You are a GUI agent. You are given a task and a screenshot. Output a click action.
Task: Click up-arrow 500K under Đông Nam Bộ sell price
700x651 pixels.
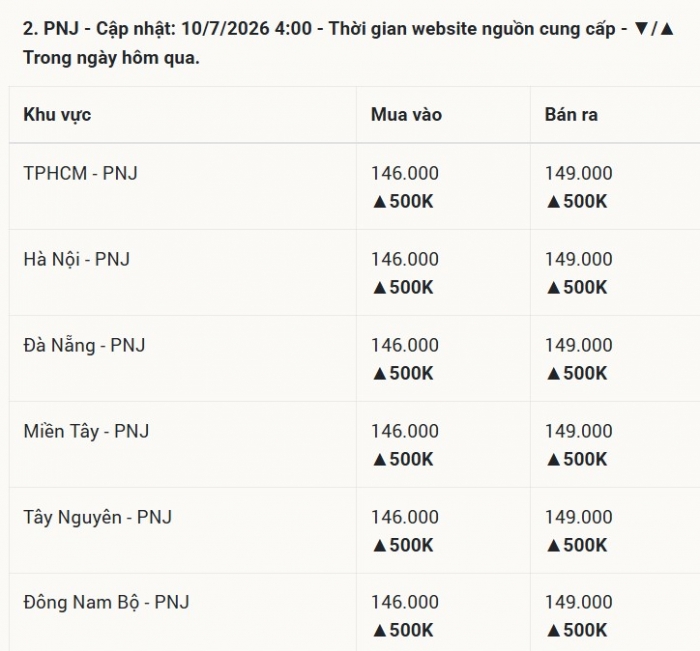576,630
